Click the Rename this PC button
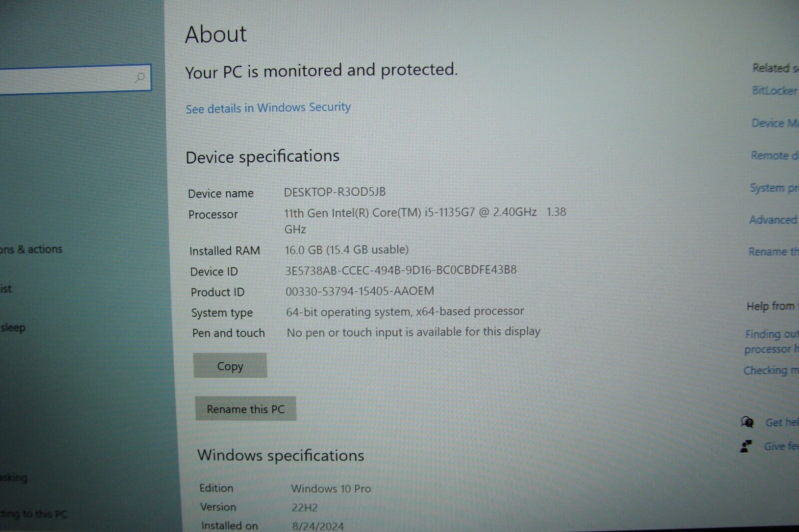 click(x=246, y=409)
